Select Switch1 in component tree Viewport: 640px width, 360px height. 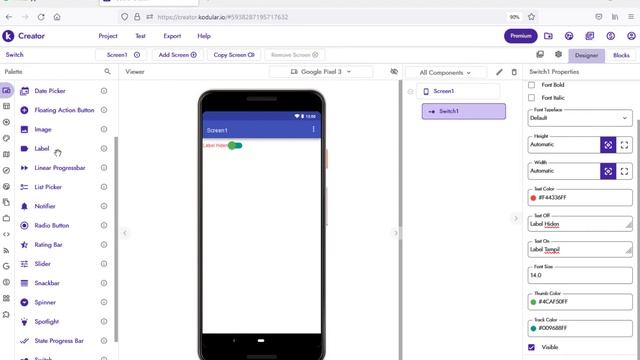[464, 111]
